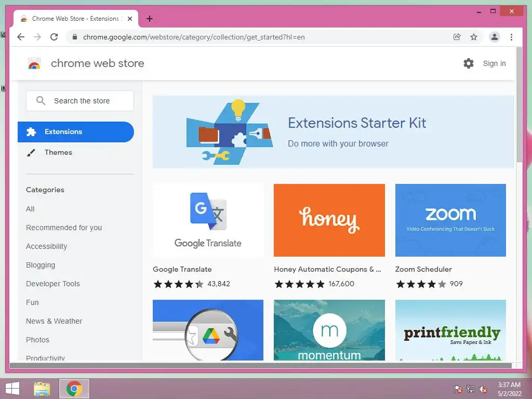Click the Zoom Scheduler title text

[423, 269]
